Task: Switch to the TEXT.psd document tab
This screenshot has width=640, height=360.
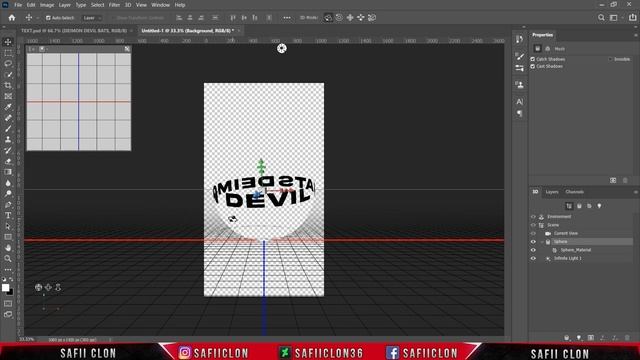Action: tap(74, 31)
